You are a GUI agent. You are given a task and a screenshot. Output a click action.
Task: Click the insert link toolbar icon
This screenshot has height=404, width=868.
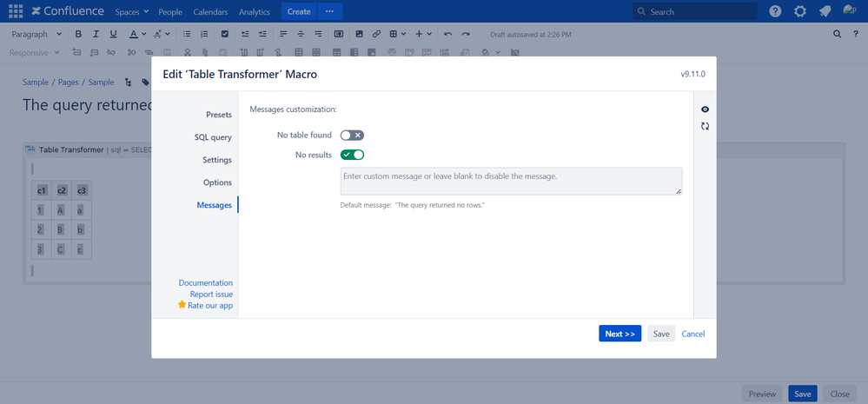pyautogui.click(x=376, y=34)
